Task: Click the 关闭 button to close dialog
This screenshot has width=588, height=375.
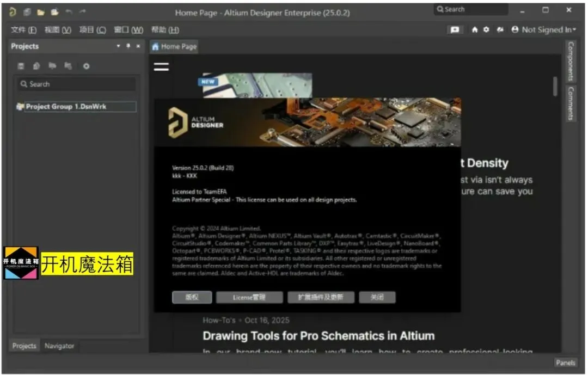Action: click(x=377, y=297)
